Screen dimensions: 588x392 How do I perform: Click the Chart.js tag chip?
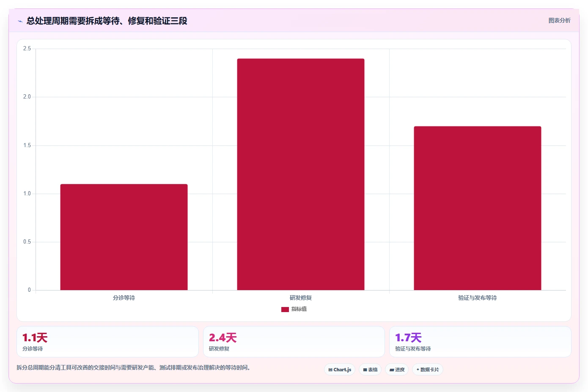click(340, 370)
